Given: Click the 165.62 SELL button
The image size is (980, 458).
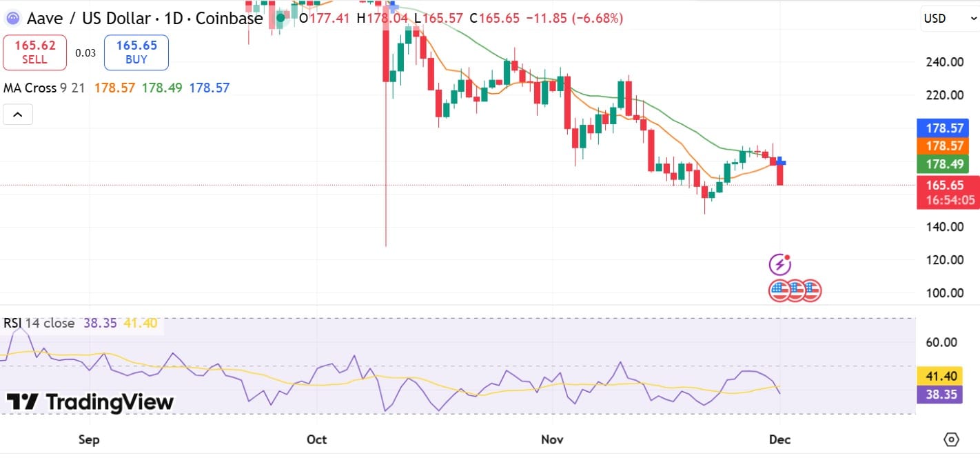Looking at the screenshot, I should pyautogui.click(x=34, y=52).
